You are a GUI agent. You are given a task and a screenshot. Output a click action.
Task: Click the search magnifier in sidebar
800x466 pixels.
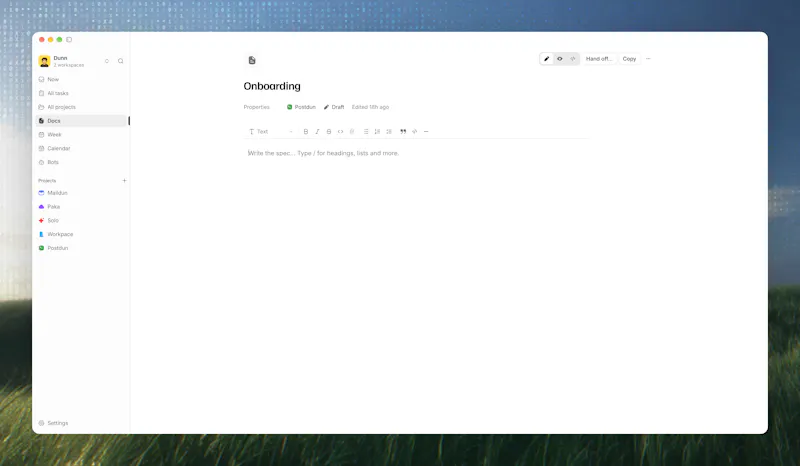click(x=120, y=61)
